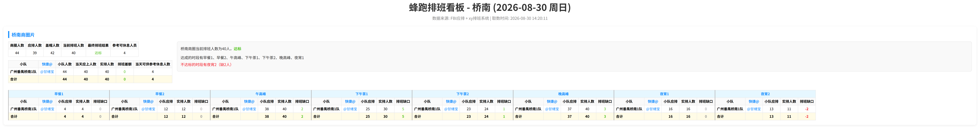
Task: Click the 38 小队应排 value in the 午高峰 team row
Action: click(267, 109)
